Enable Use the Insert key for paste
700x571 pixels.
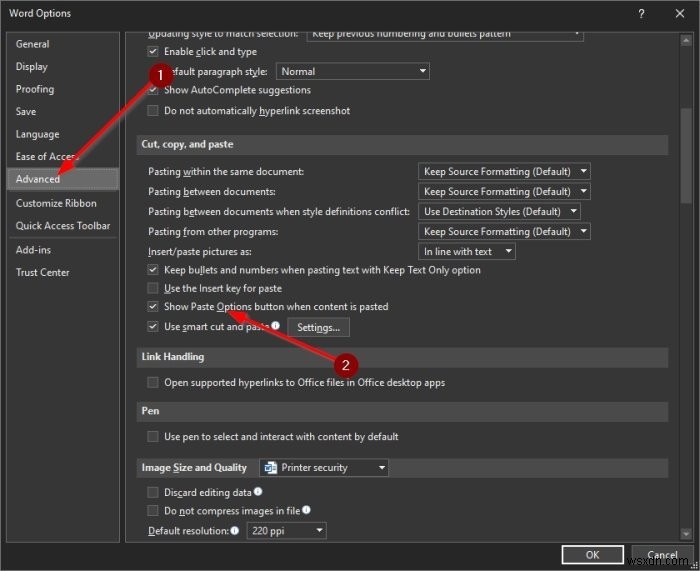tap(153, 288)
